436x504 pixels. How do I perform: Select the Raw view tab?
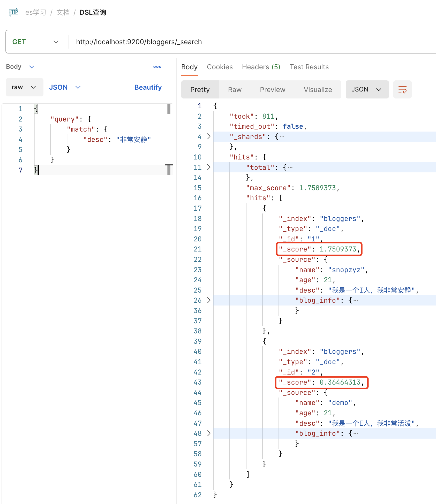coord(235,89)
